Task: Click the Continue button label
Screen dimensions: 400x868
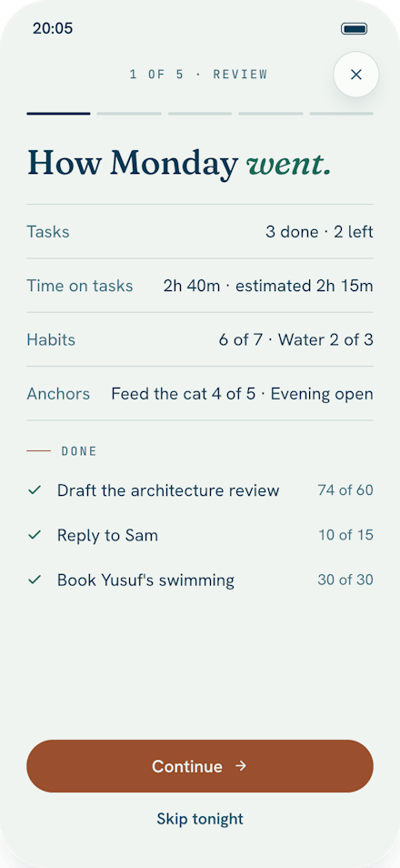Action: pyautogui.click(x=187, y=766)
